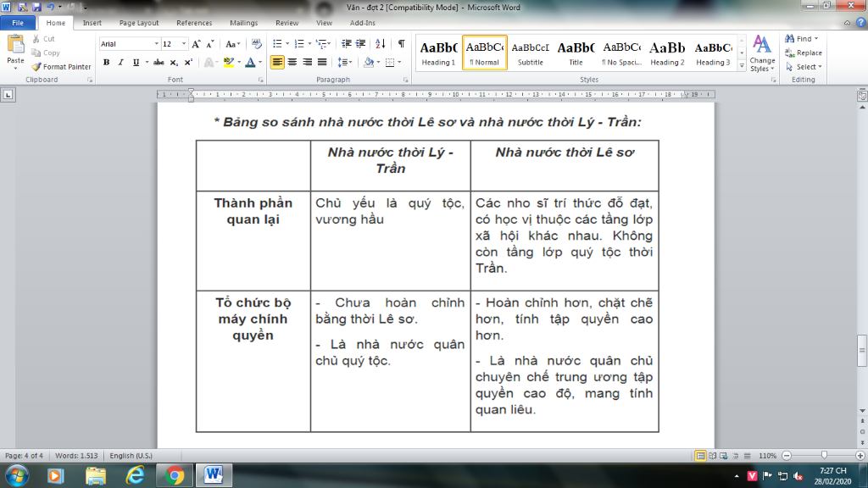Click the tab selector at ruler corner
Image resolution: width=868 pixels, height=488 pixels.
[8, 95]
